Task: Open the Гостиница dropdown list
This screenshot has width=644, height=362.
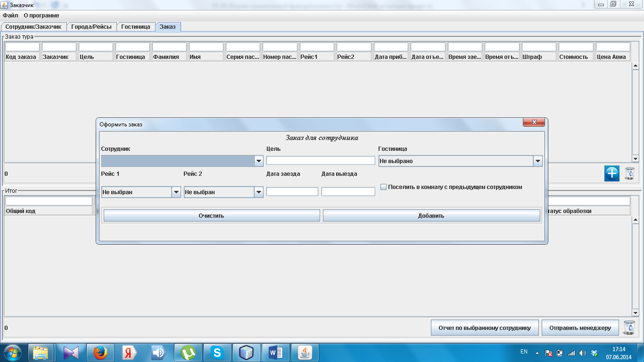Action: point(537,161)
